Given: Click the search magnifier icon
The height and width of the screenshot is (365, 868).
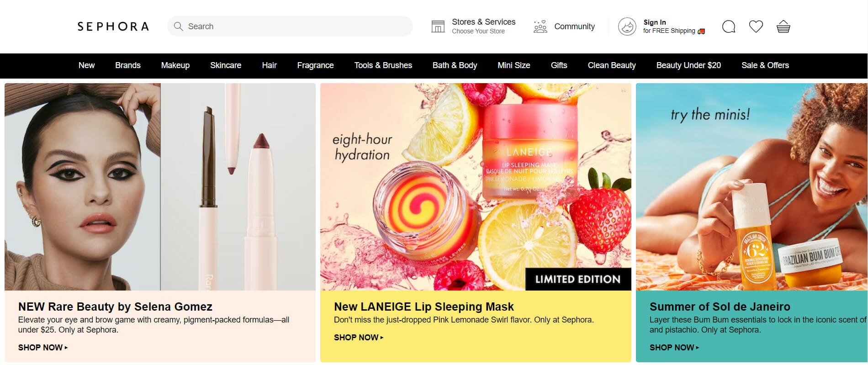Looking at the screenshot, I should 178,26.
